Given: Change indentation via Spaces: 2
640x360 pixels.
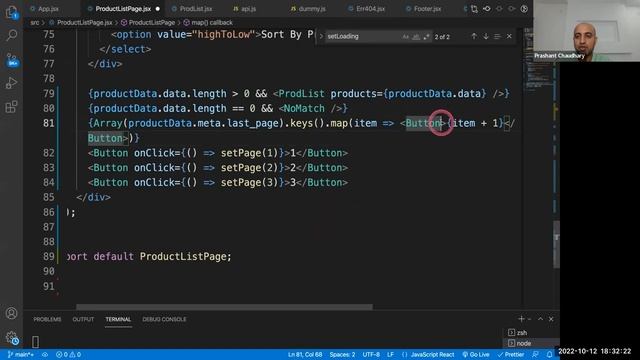Looking at the screenshot, I should pyautogui.click(x=342, y=354).
